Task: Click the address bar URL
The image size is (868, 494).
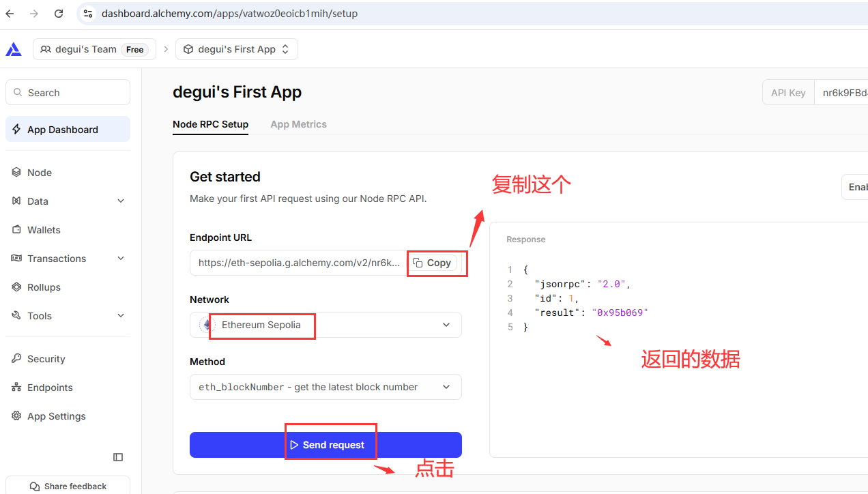Action: tap(229, 13)
